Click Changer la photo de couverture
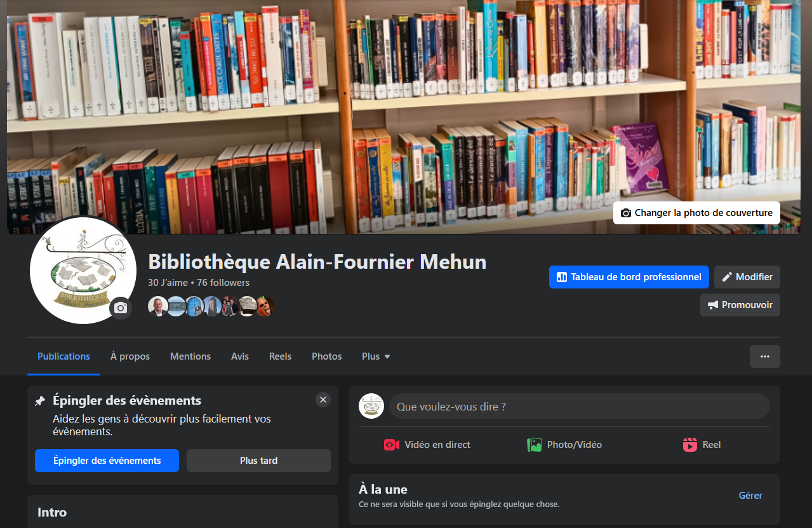 tap(696, 213)
